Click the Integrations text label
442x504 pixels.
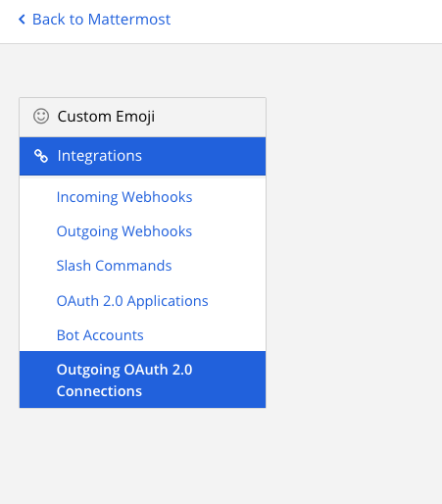(100, 156)
